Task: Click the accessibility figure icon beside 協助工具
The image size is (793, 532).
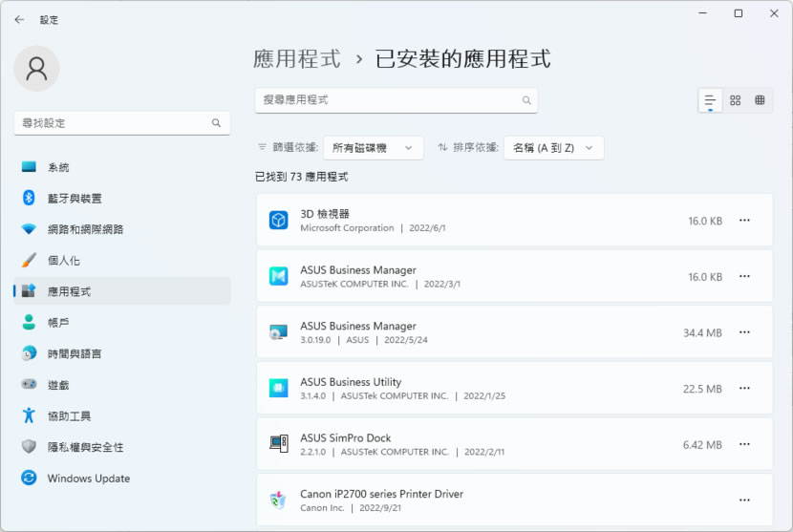Action: 29,415
